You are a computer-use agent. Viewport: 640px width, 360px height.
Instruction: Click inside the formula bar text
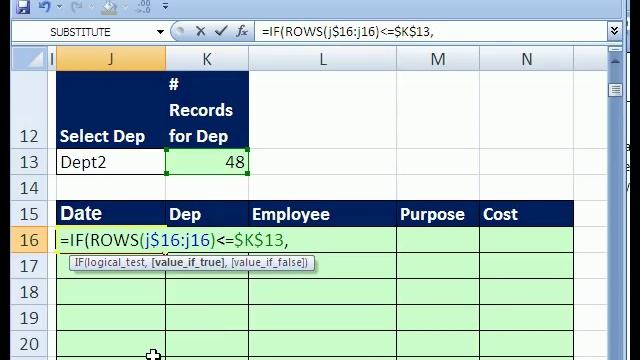[347, 31]
